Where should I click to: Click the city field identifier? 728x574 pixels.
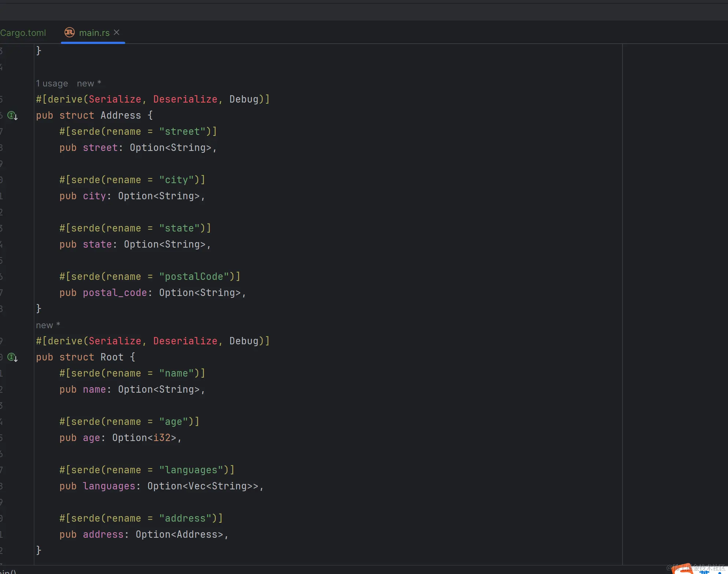(95, 196)
